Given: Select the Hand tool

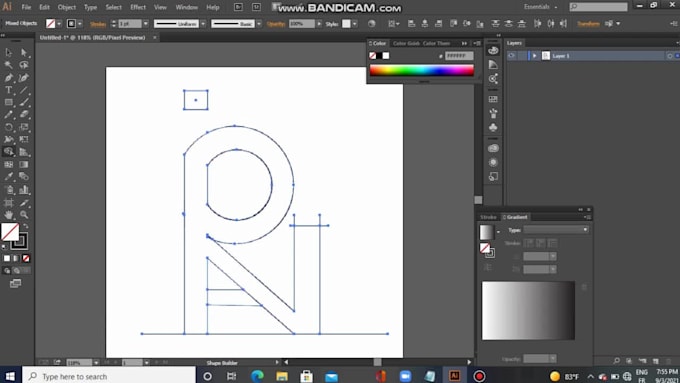Looking at the screenshot, I should point(8,215).
